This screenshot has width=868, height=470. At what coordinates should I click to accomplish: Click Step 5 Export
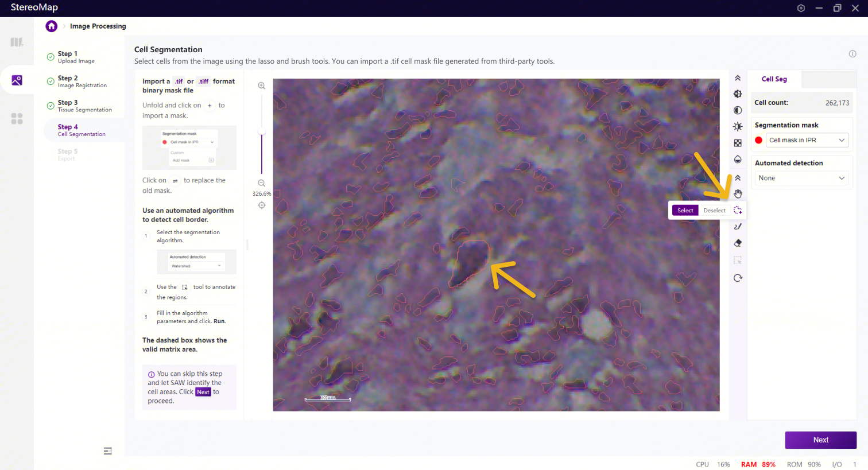67,154
